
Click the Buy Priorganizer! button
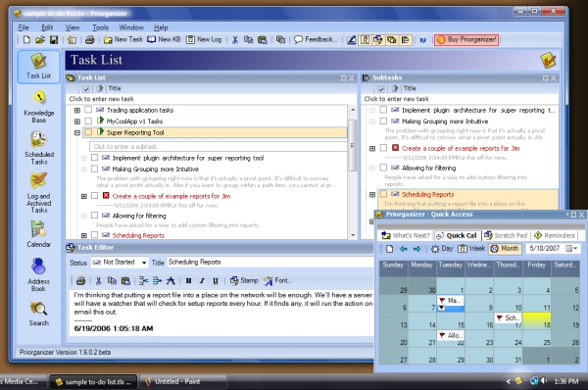click(x=466, y=39)
